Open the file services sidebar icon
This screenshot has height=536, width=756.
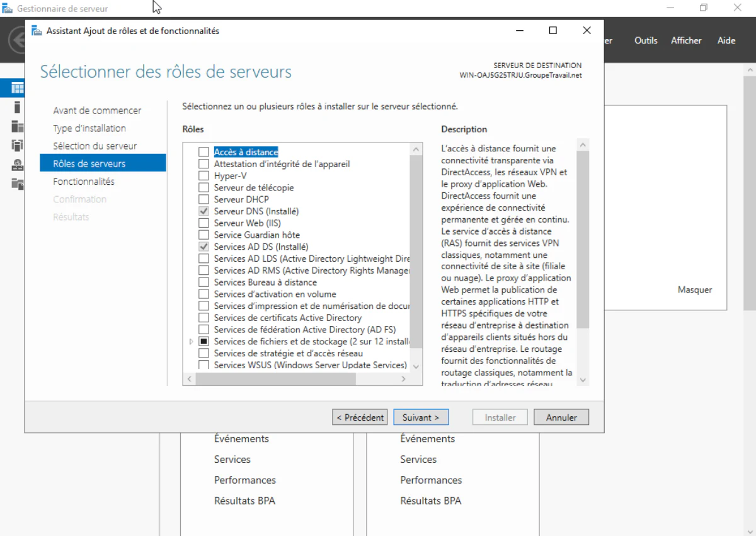click(17, 184)
